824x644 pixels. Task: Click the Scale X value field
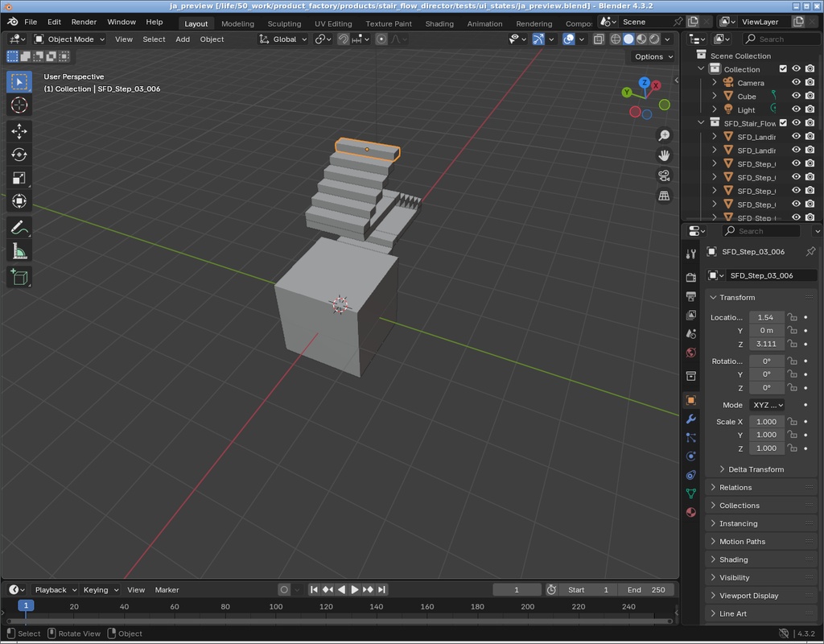point(766,422)
